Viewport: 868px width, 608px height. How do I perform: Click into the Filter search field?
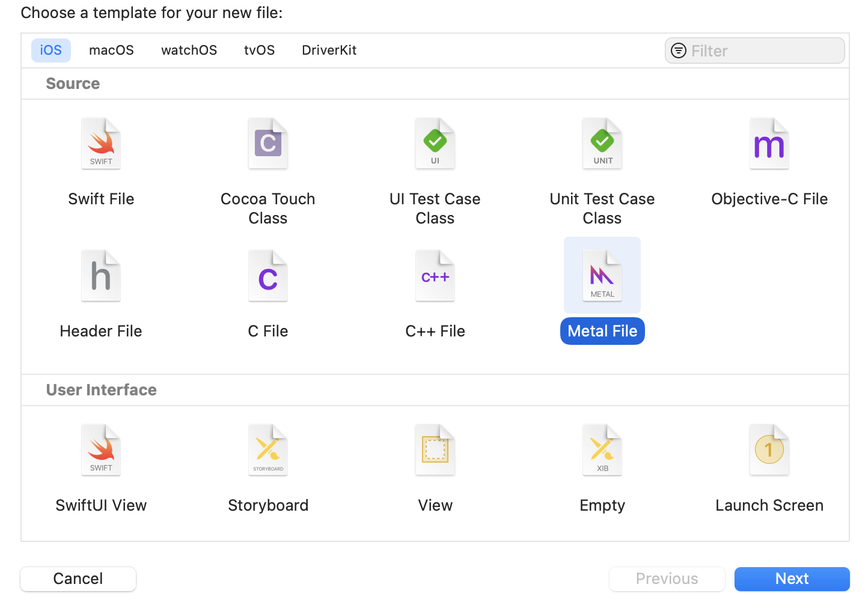point(763,51)
